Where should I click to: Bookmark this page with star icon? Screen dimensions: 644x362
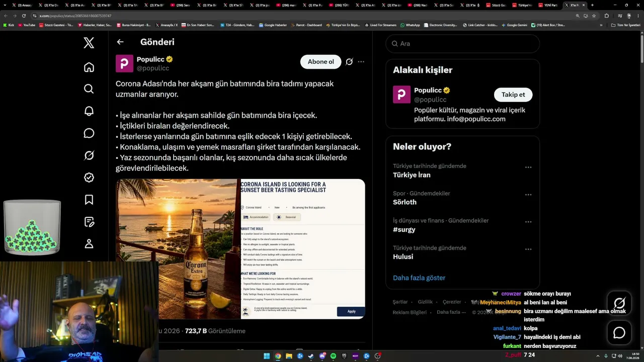tap(594, 16)
